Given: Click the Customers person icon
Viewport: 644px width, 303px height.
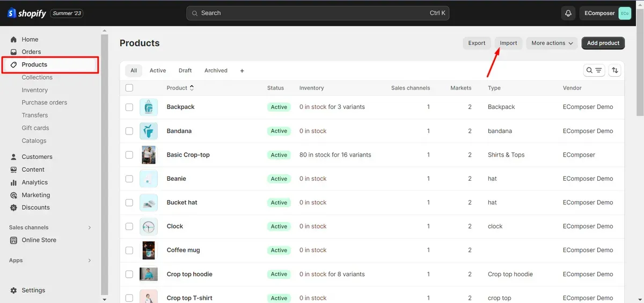Looking at the screenshot, I should pos(14,157).
